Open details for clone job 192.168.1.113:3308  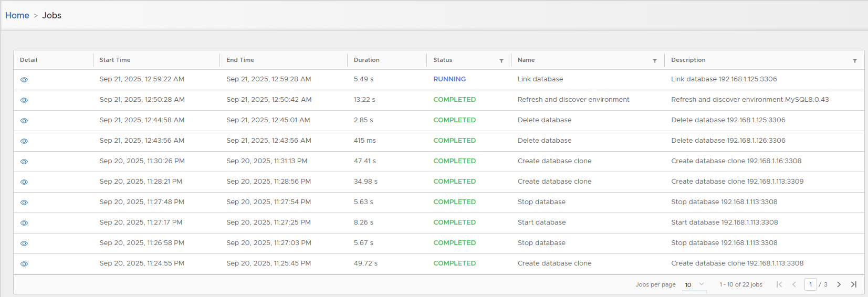click(x=24, y=264)
